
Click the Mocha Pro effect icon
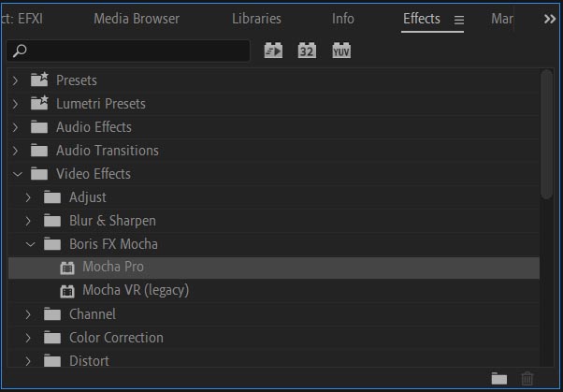click(x=66, y=268)
